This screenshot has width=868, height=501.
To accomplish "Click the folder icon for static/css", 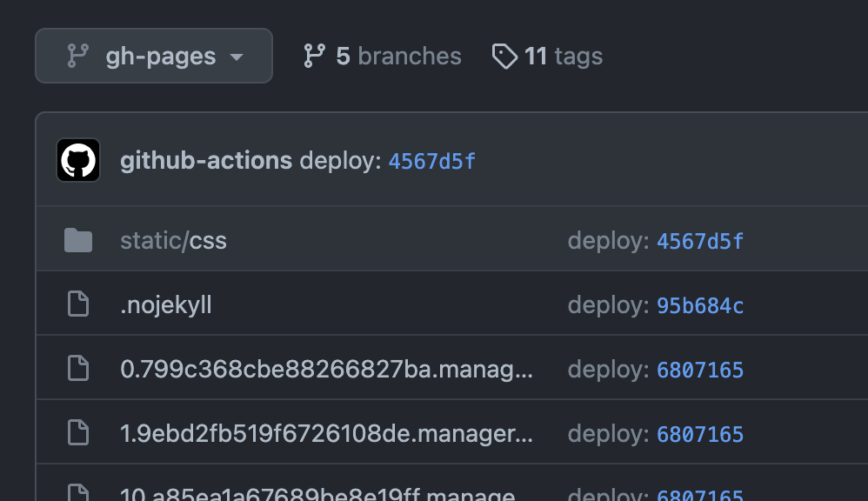I will 78,240.
